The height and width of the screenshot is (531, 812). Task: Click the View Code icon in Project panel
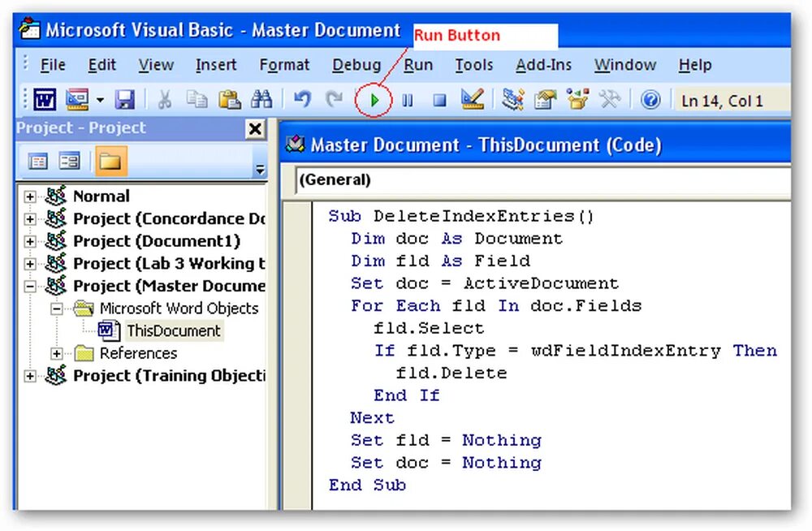tap(38, 161)
